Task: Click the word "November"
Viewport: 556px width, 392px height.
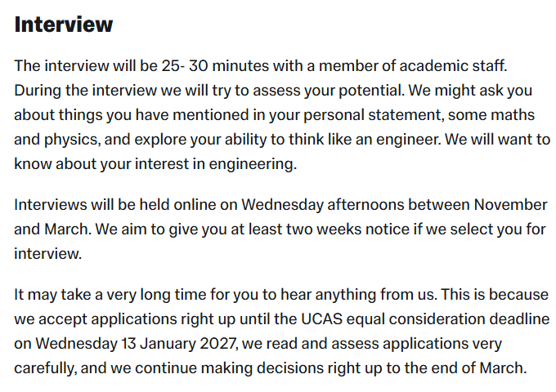Action: pyautogui.click(x=510, y=205)
